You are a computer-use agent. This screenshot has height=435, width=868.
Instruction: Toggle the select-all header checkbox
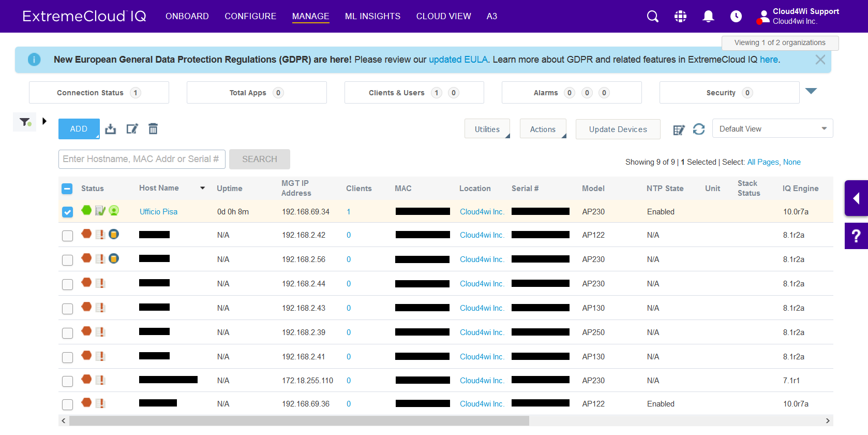tap(67, 189)
